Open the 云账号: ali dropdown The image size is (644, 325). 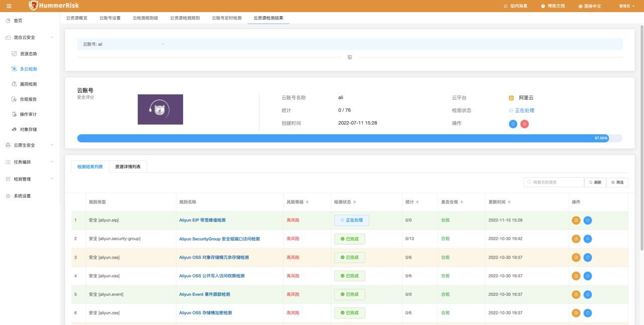click(124, 44)
